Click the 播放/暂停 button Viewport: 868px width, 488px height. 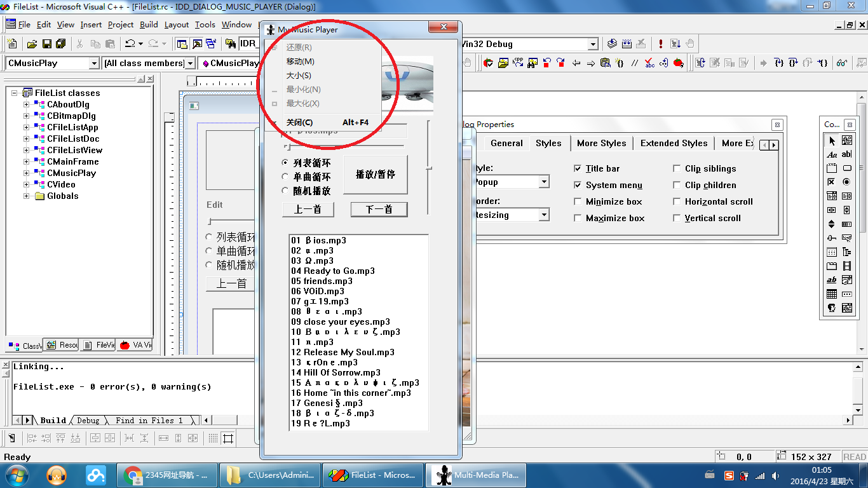click(x=376, y=174)
